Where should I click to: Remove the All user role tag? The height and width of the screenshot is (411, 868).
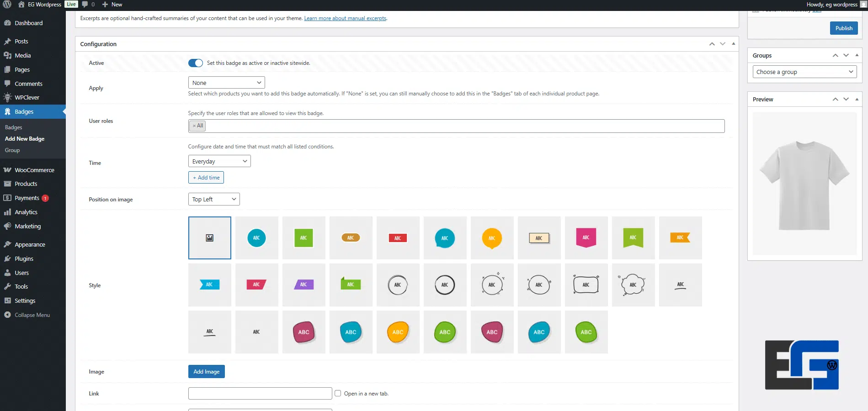pyautogui.click(x=195, y=126)
